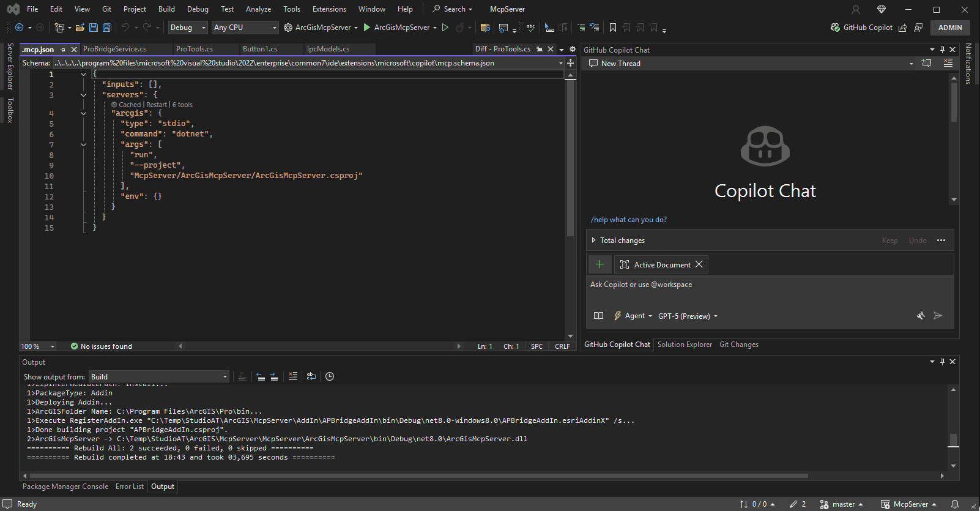
Task: Click the prompt library book icon in chat
Action: (599, 316)
